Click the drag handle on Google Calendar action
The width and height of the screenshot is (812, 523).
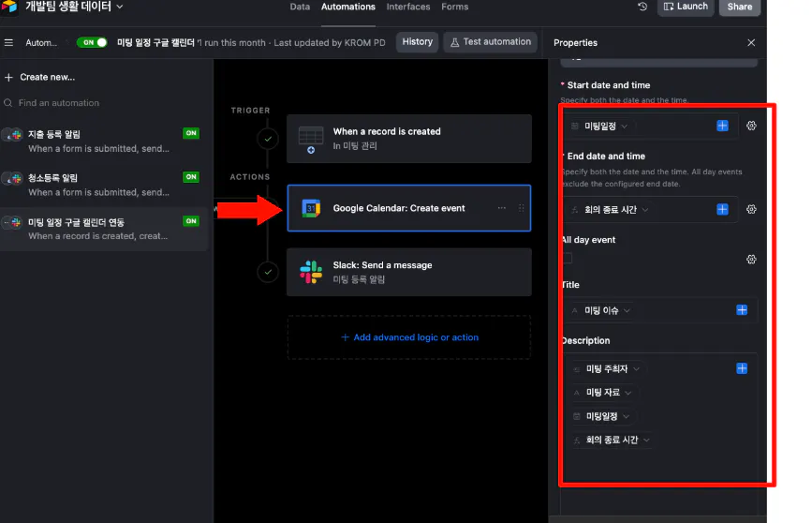pos(521,208)
